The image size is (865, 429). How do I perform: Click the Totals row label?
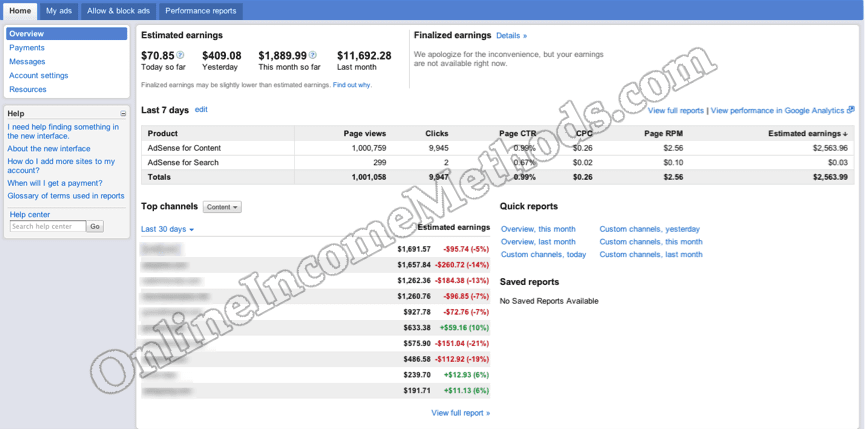[159, 177]
